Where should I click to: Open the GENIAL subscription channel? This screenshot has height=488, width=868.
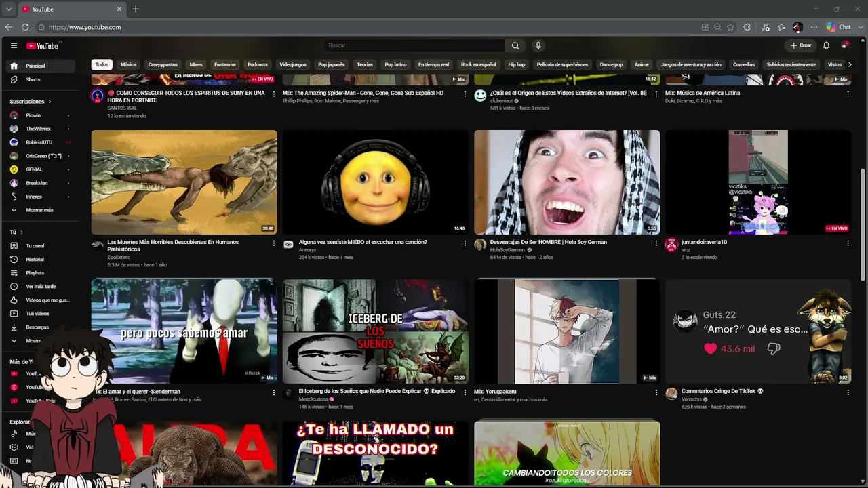click(x=41, y=169)
